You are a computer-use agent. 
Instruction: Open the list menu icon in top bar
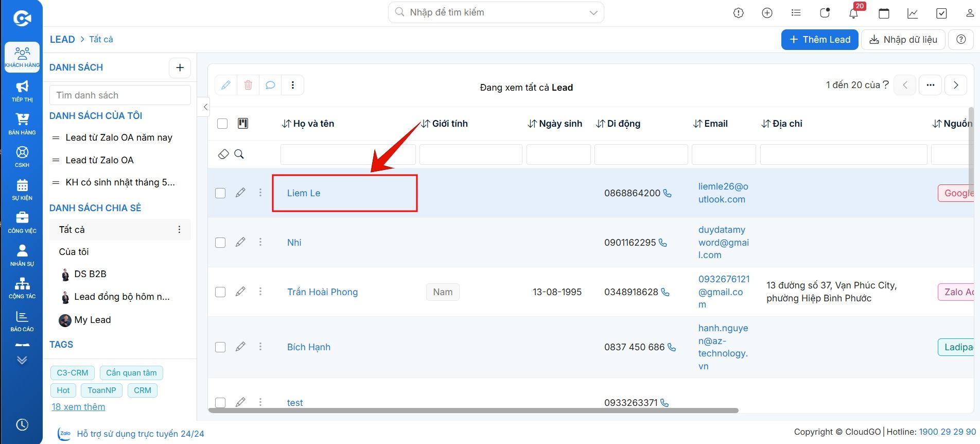796,13
